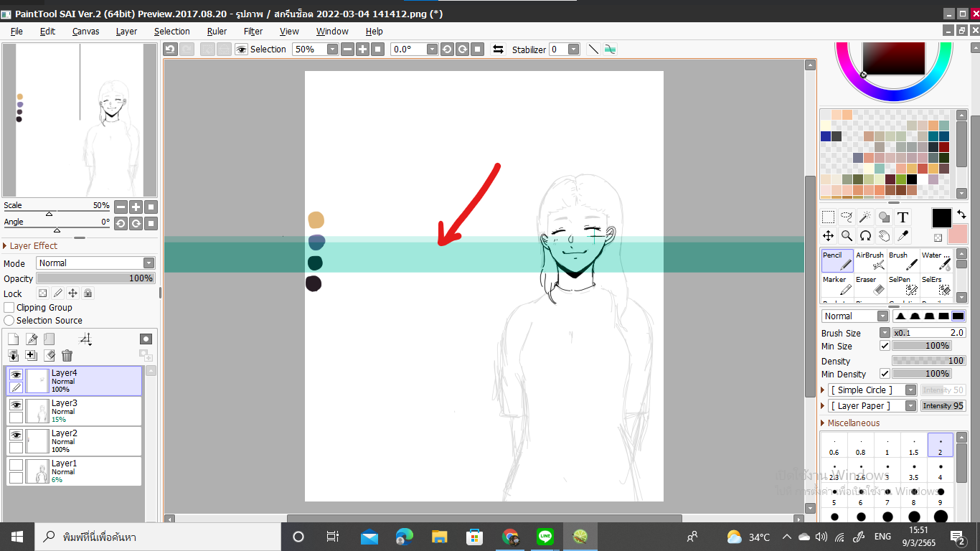Select the Selection Source radio button
This screenshot has height=551, width=980.
click(9, 321)
